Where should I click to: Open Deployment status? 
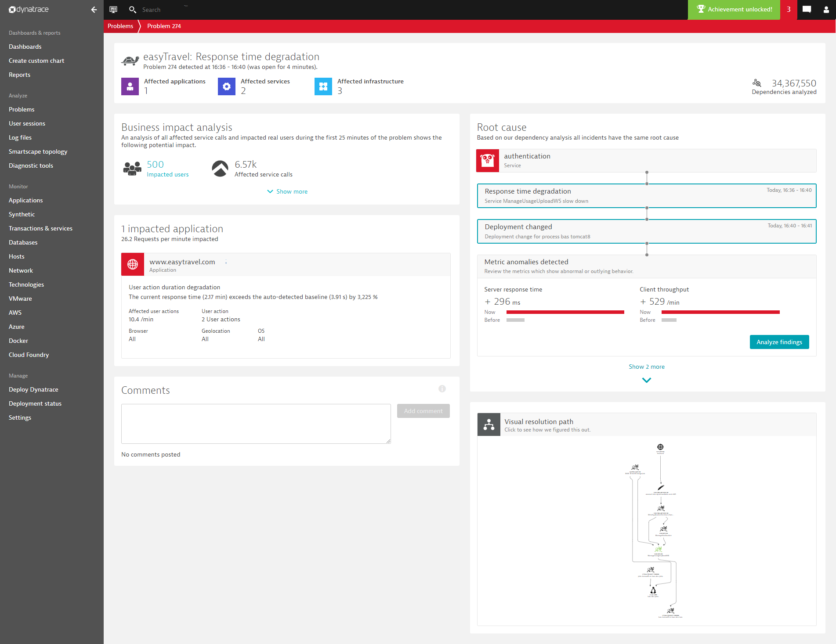(35, 403)
